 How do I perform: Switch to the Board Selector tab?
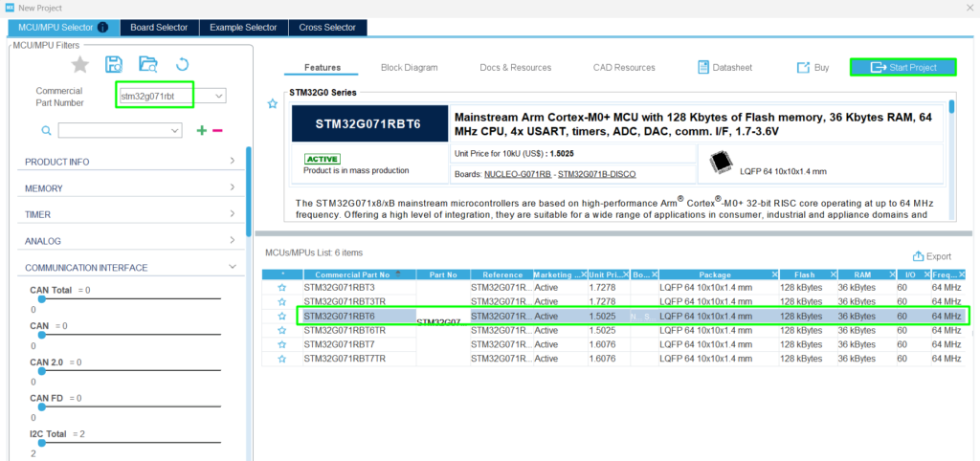[x=160, y=28]
